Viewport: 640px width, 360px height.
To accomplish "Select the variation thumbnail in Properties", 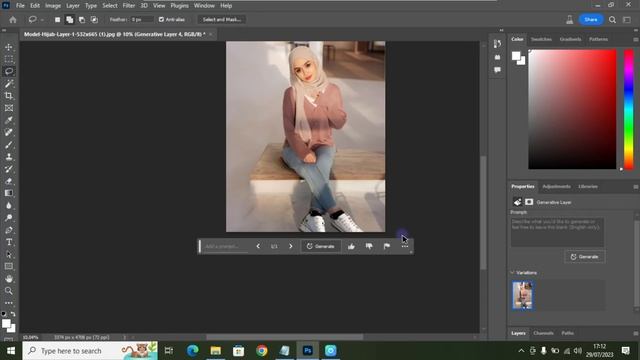I will pyautogui.click(x=522, y=295).
